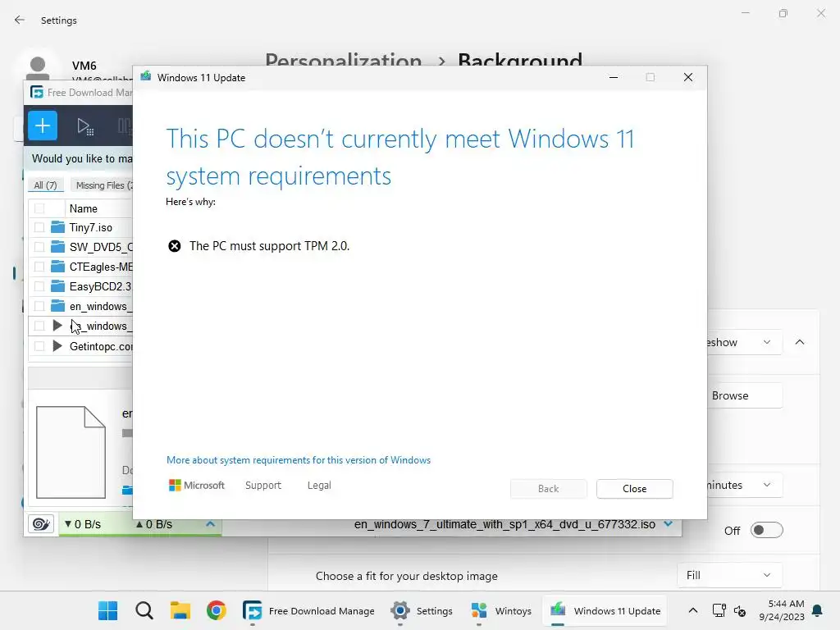840x630 pixels.
Task: Click the Legal link
Action: click(319, 486)
